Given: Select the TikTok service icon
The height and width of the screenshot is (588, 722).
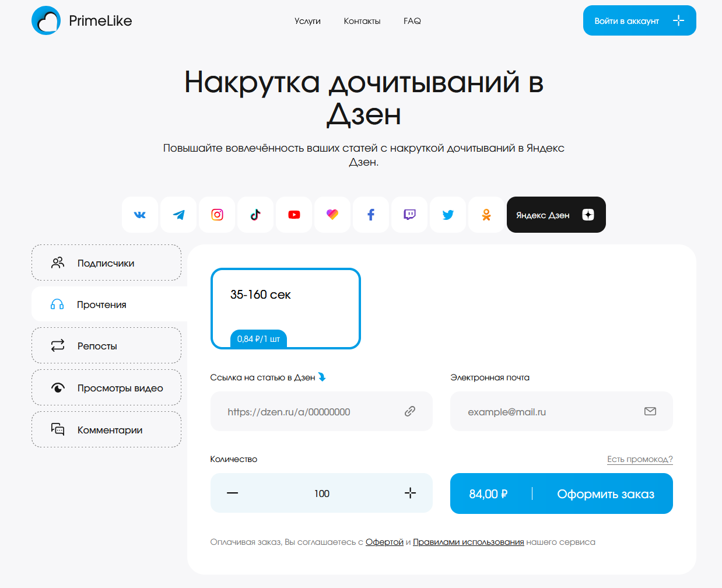Looking at the screenshot, I should click(x=255, y=215).
